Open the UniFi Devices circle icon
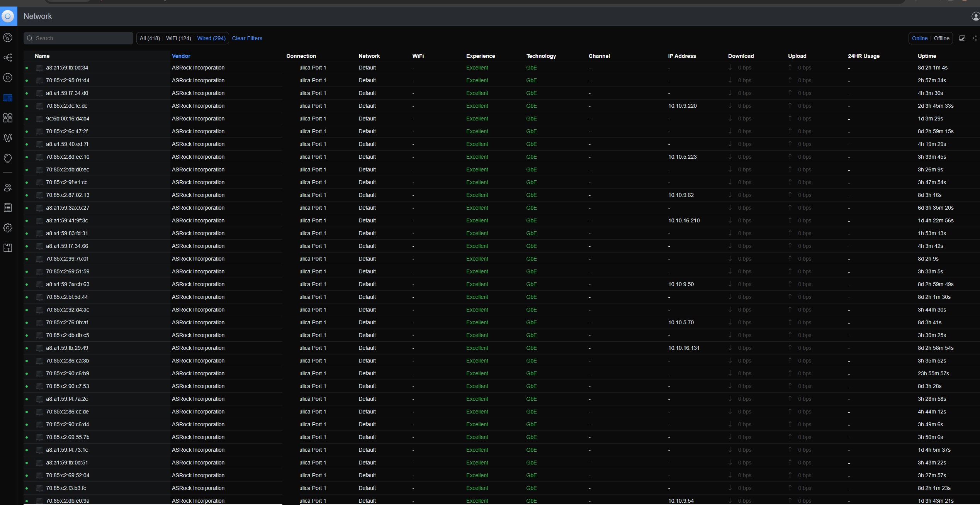980x505 pixels. [8, 78]
